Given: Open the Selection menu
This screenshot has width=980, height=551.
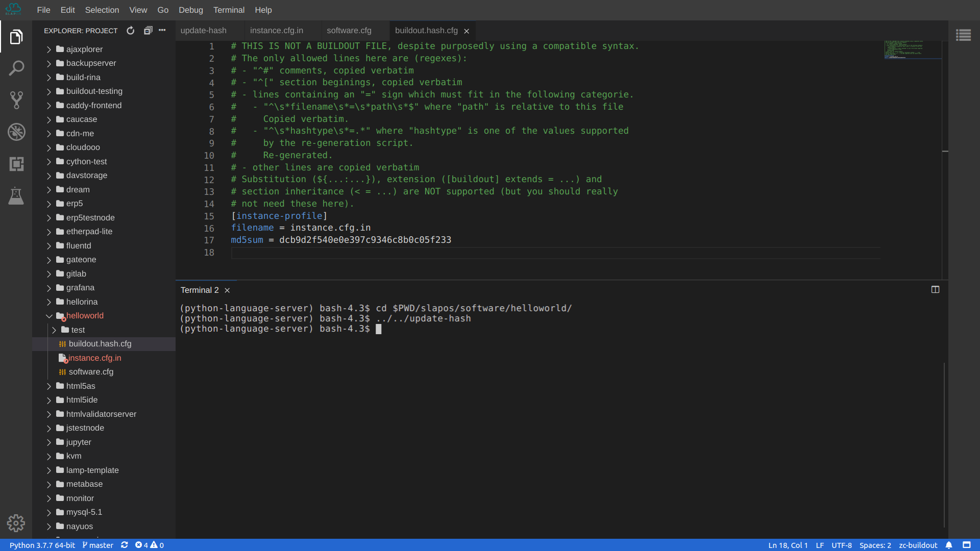Looking at the screenshot, I should coord(102,10).
